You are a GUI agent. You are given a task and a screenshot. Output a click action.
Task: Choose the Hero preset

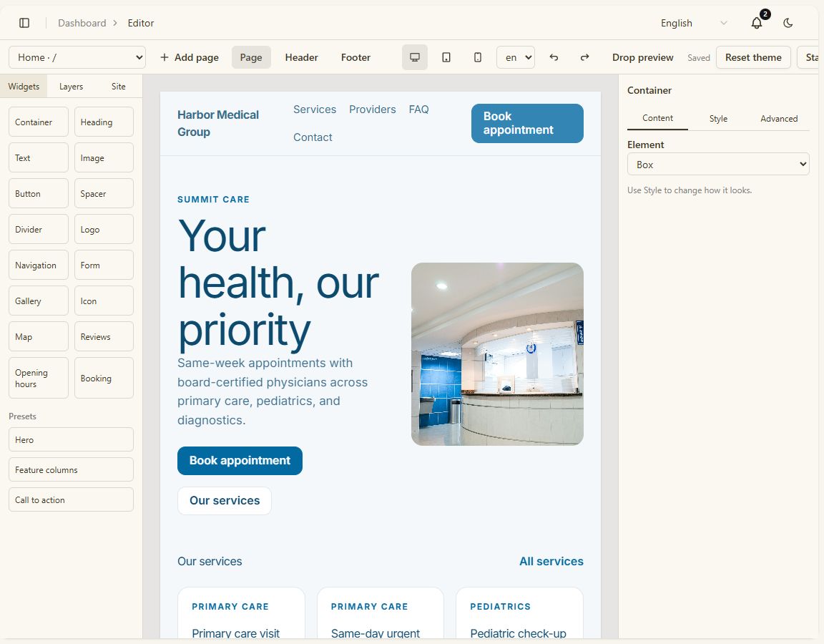(x=71, y=439)
